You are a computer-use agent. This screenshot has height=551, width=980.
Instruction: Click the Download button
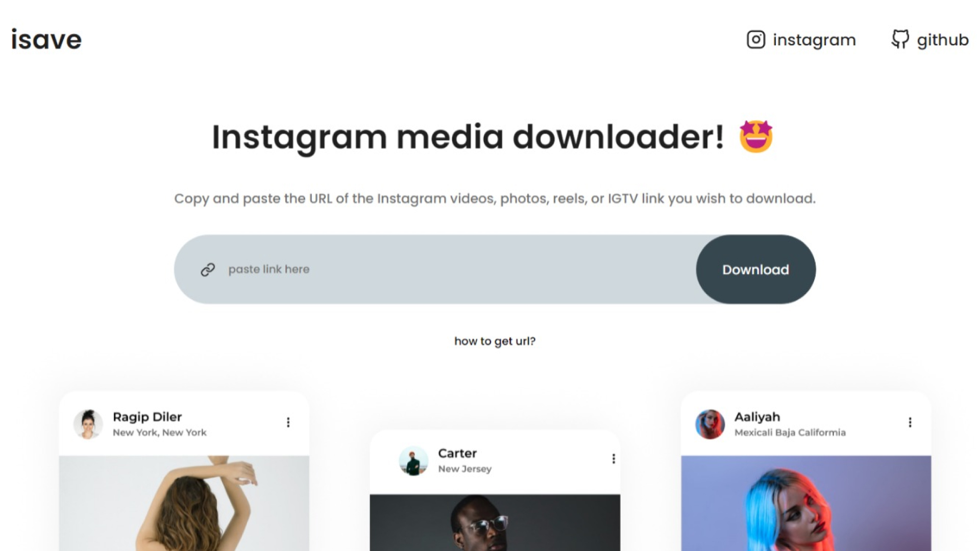(x=756, y=269)
